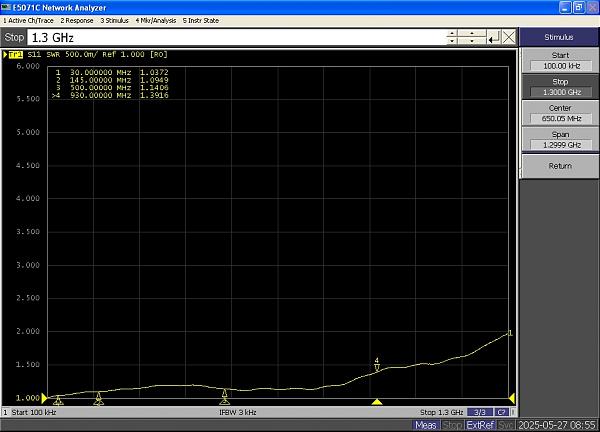
Task: Click the Stop label left of entry field
Action: pos(14,37)
